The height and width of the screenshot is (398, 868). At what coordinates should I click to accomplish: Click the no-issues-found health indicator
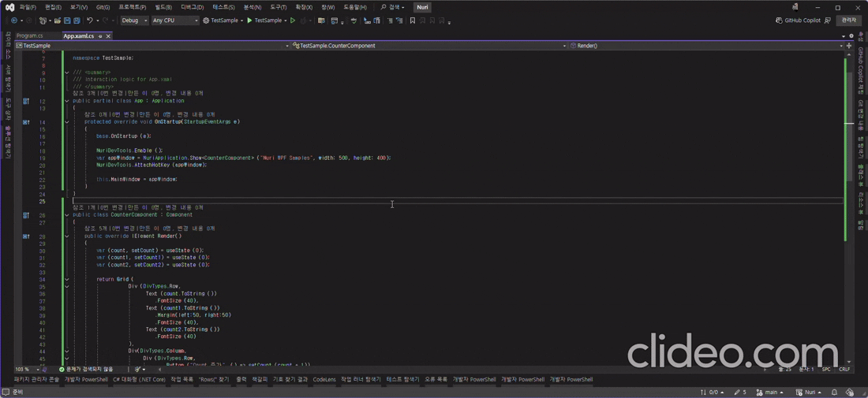click(x=86, y=369)
